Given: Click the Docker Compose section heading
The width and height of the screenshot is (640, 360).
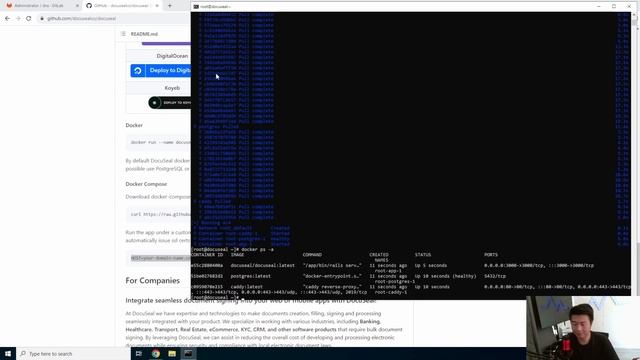Looking at the screenshot, I should point(146,184).
